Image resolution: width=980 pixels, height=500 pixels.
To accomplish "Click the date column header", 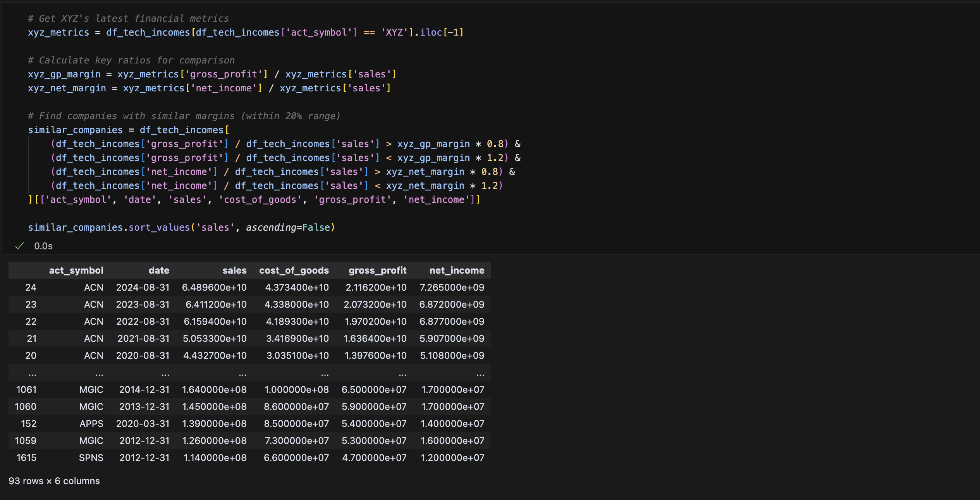I will pos(159,271).
